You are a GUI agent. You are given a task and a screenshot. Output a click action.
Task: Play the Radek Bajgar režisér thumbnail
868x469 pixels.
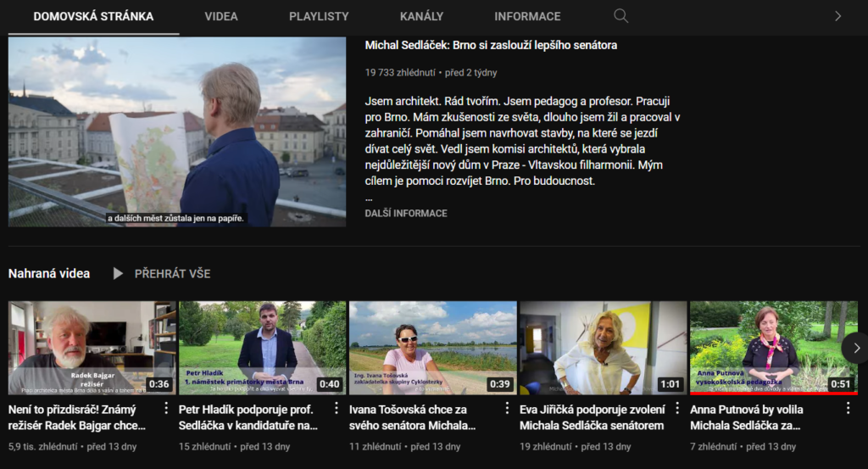[x=92, y=348]
